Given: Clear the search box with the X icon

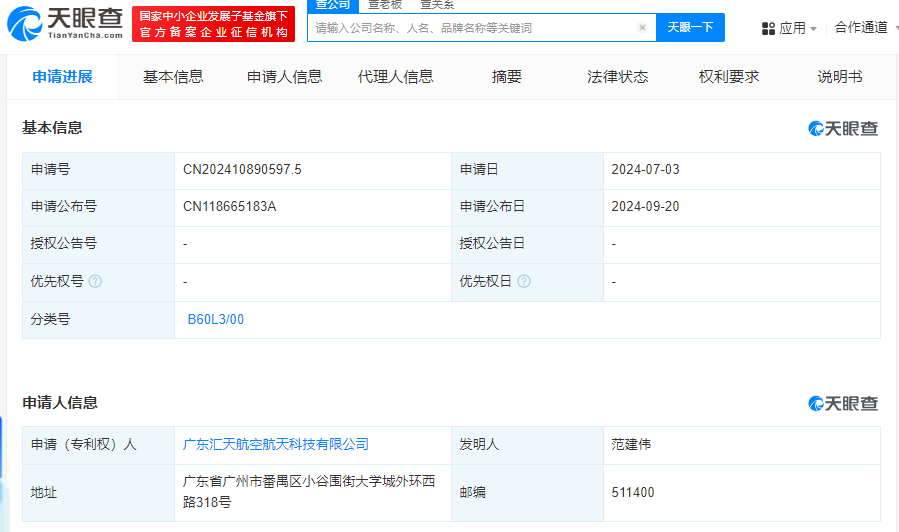Looking at the screenshot, I should 642,28.
